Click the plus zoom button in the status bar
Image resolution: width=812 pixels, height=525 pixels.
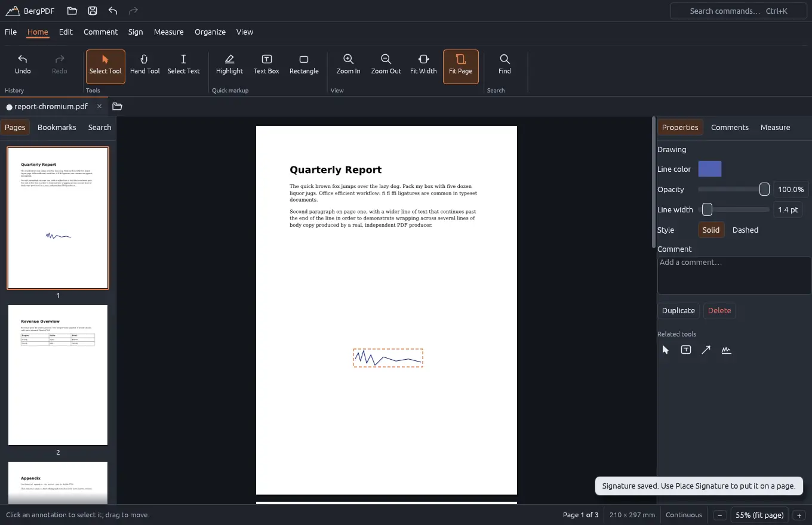click(799, 515)
